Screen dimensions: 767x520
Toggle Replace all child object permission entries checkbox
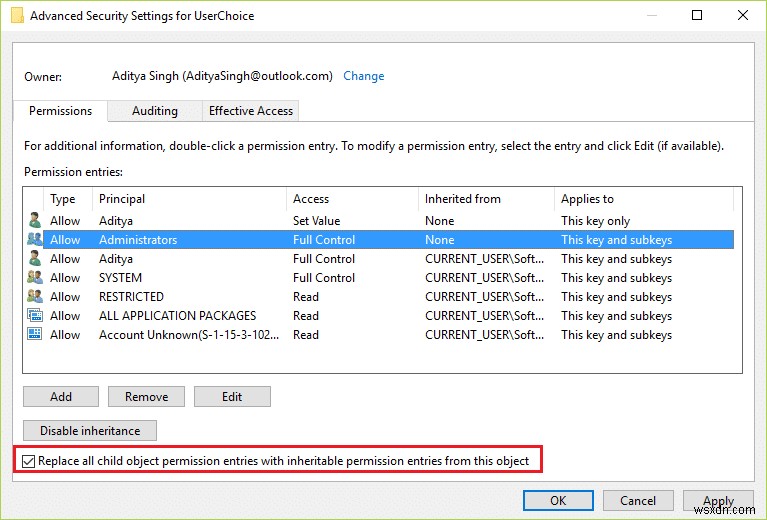tap(29, 461)
